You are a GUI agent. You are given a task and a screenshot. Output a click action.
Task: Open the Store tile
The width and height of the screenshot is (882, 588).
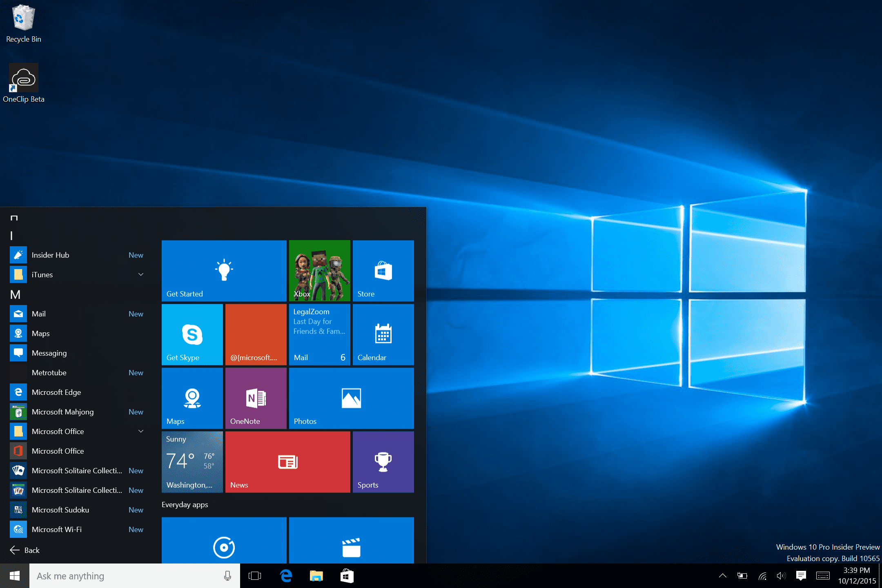coord(383,271)
